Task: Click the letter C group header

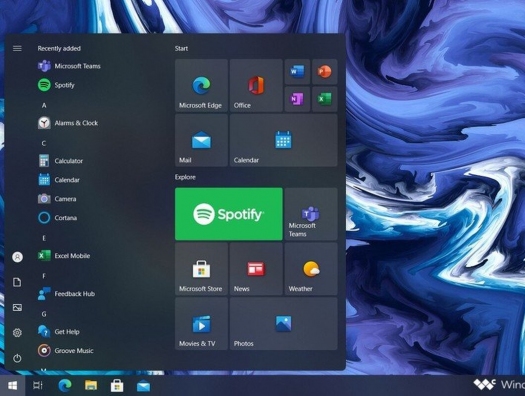Action: [44, 143]
